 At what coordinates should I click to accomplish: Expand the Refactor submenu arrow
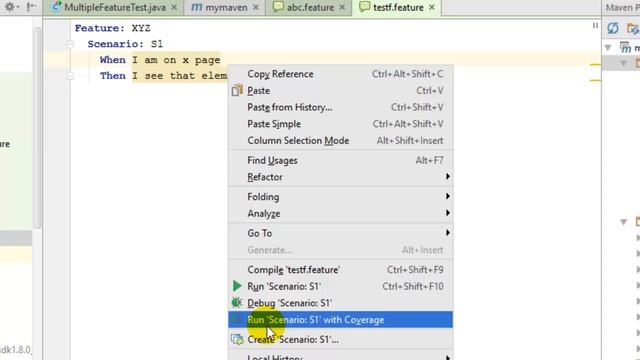tap(448, 177)
